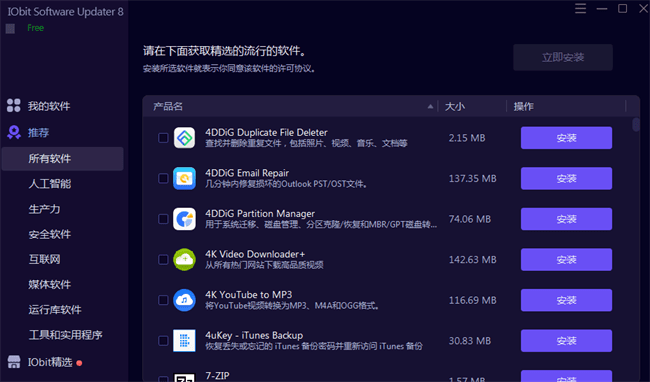Select 工具和实用程序 category
The width and height of the screenshot is (650, 382).
point(65,335)
